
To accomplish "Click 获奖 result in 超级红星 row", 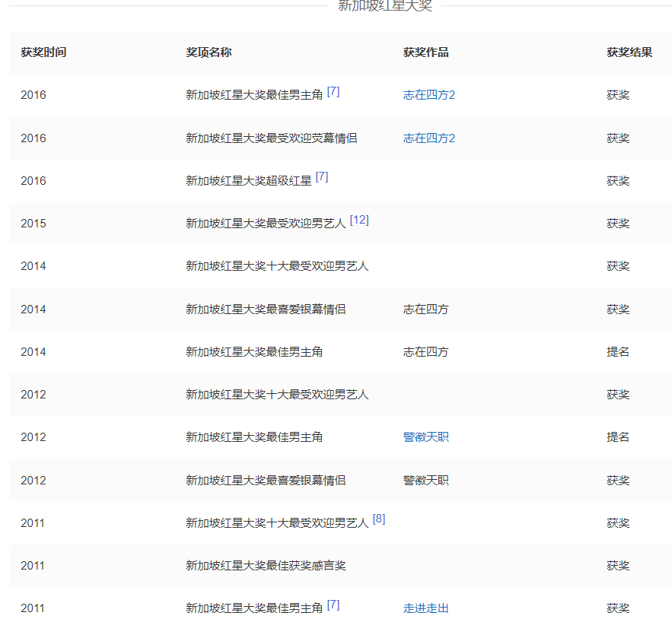I will [x=618, y=181].
